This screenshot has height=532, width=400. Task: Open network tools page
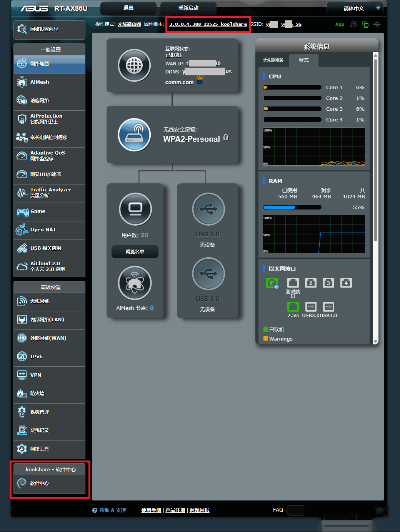point(49,449)
